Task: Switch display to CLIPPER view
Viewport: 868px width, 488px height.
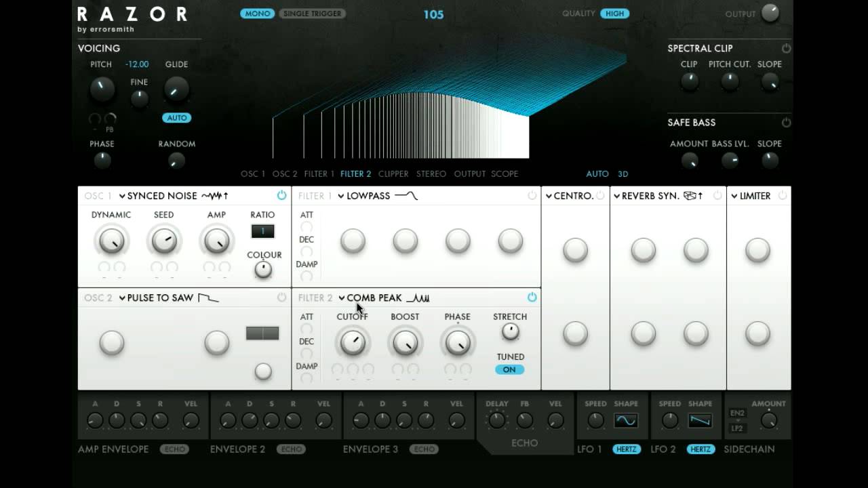Action: [393, 174]
